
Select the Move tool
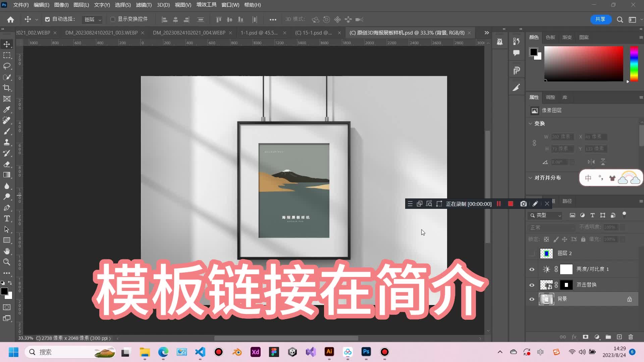7,44
